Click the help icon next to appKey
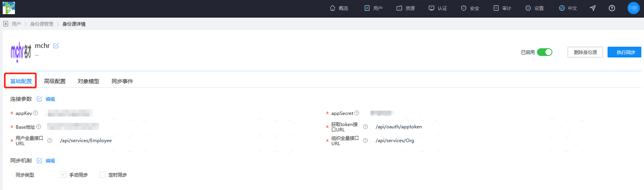The image size is (644, 190). click(x=36, y=113)
